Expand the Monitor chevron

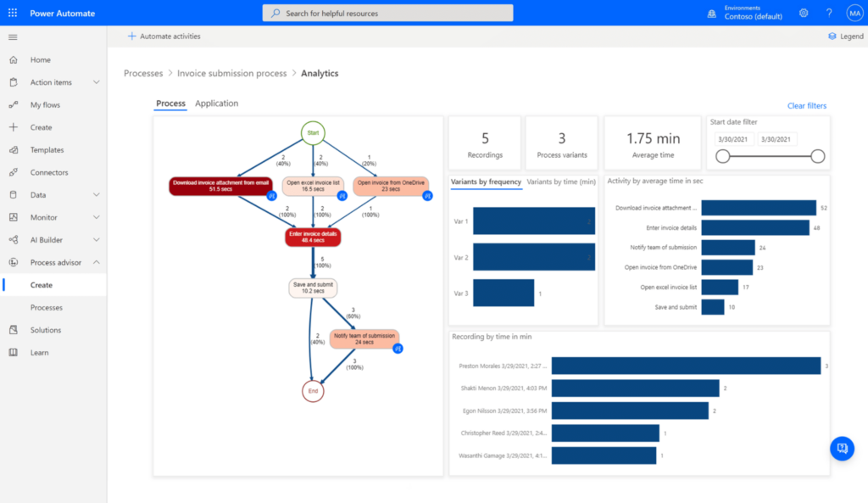coord(97,217)
